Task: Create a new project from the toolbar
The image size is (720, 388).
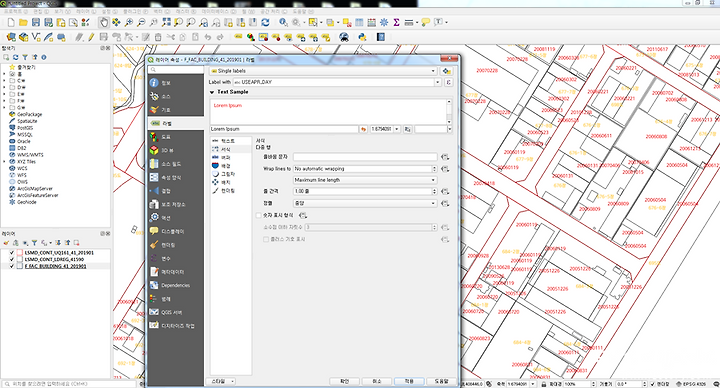Action: [11, 22]
